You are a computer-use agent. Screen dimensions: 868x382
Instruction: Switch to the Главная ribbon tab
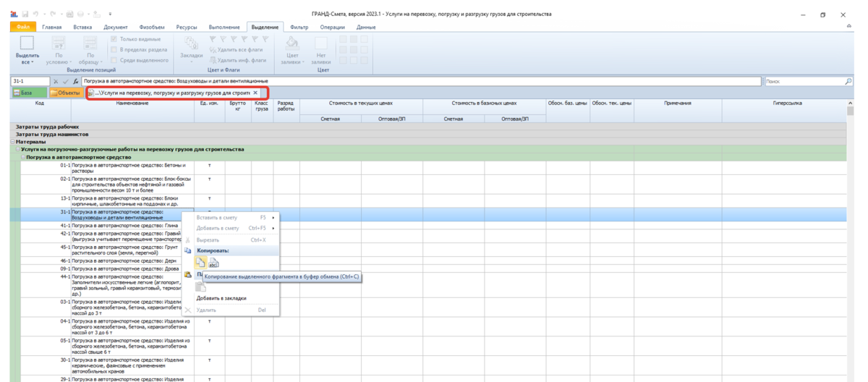point(52,27)
